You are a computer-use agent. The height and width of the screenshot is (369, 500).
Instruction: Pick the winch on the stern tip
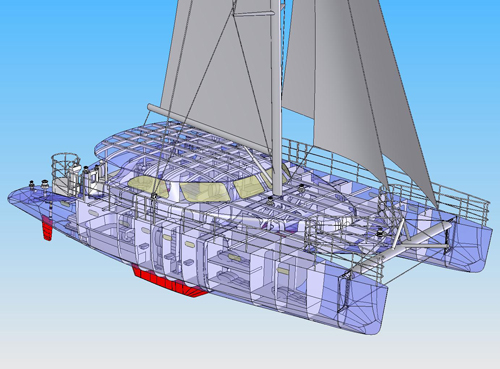point(32,184)
